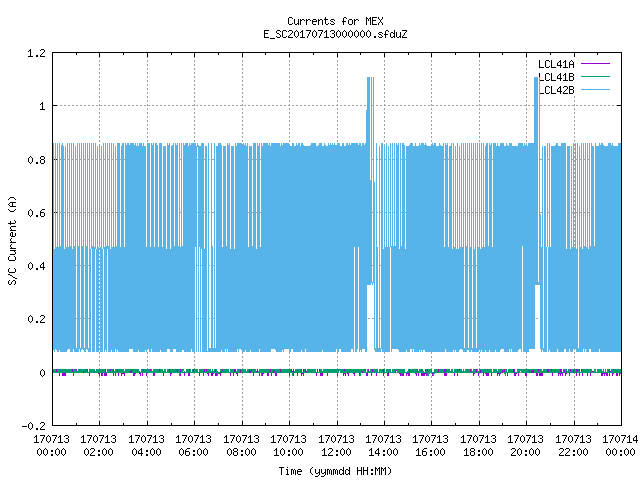This screenshot has height=480, width=640.
Task: Click the x-axis tick label 170713 16:00
Action: [430, 446]
